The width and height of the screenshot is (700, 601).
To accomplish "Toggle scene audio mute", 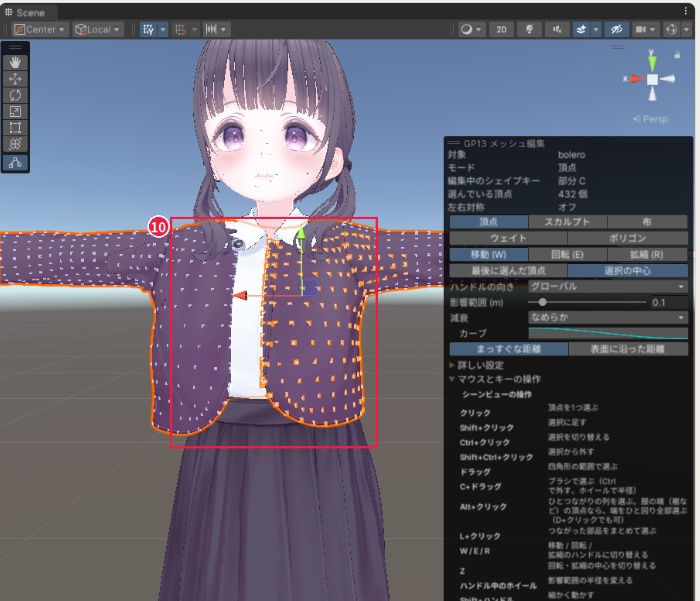I will pyautogui.click(x=557, y=29).
